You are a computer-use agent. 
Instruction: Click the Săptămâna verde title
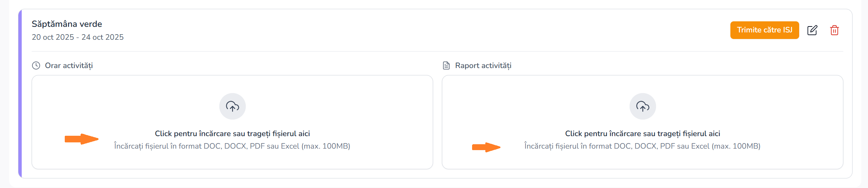point(67,24)
